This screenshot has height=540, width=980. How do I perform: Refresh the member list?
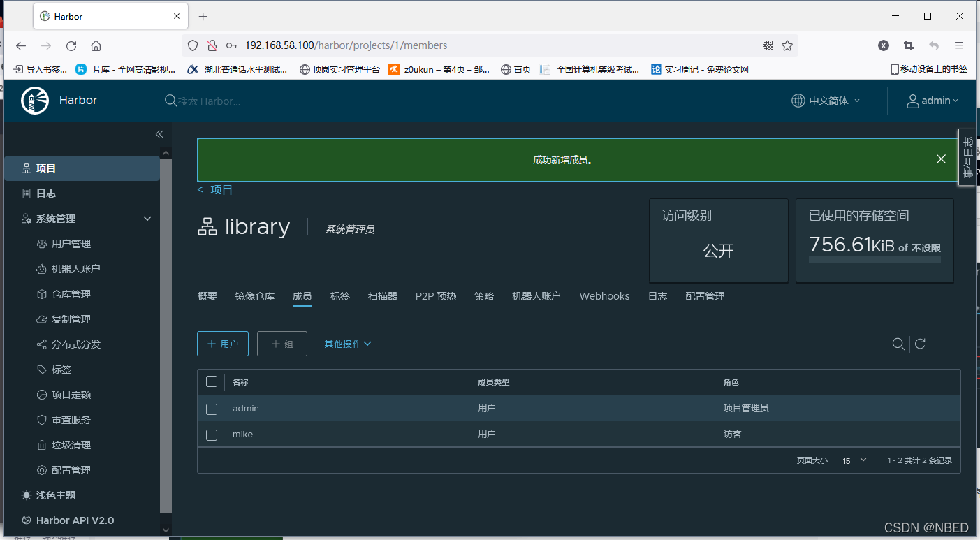(x=921, y=344)
